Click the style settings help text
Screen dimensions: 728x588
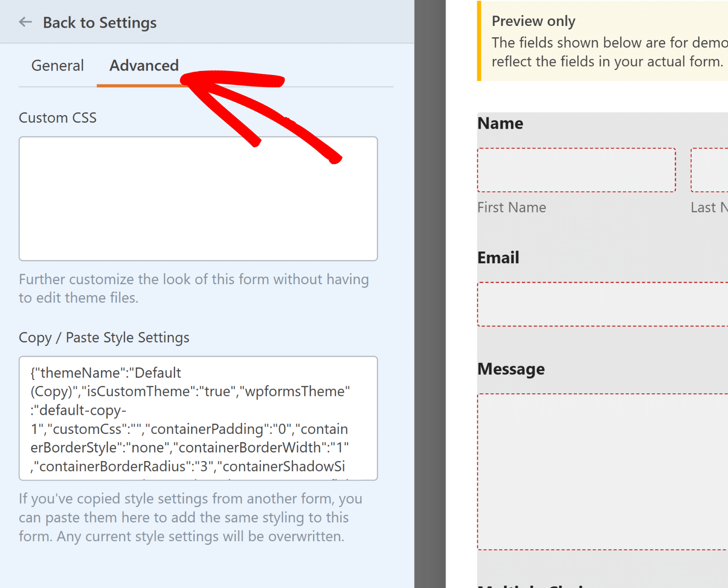(190, 517)
